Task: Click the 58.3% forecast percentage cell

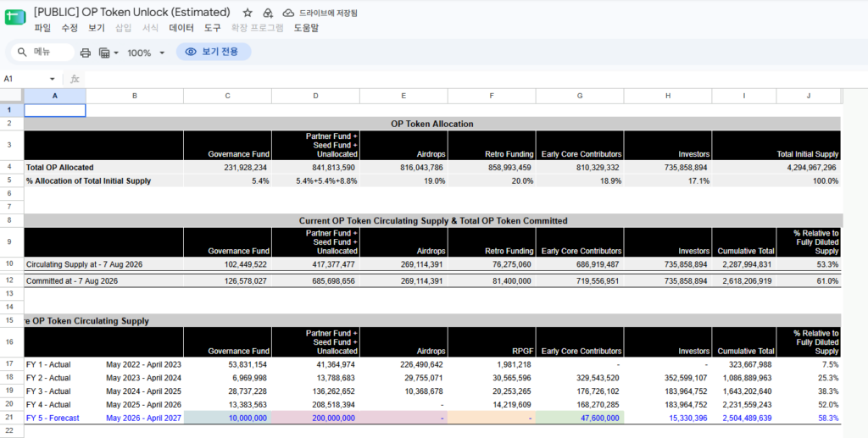Action: [808, 419]
